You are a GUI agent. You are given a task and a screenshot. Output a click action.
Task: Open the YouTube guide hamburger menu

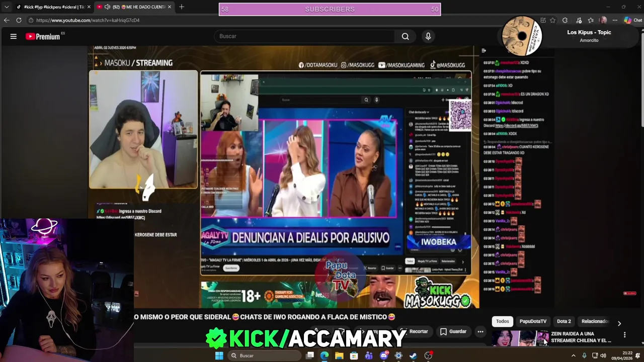tap(14, 36)
